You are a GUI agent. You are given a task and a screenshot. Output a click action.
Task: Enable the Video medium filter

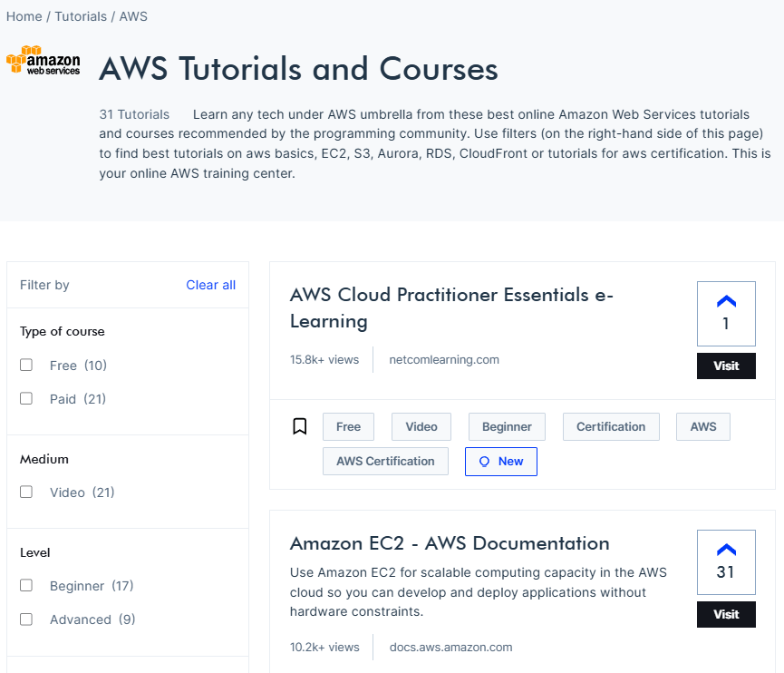pos(26,492)
